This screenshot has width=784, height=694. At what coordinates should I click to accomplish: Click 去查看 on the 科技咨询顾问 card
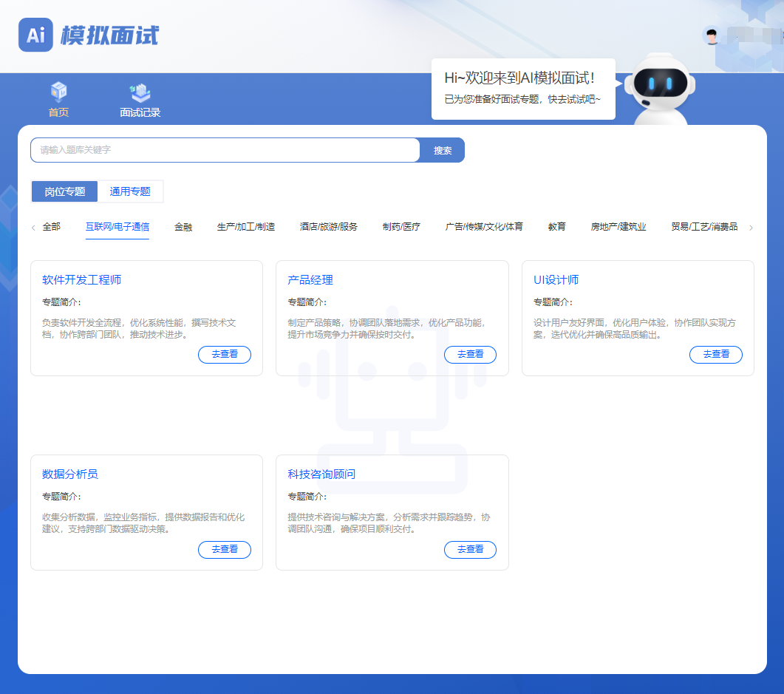pos(470,549)
